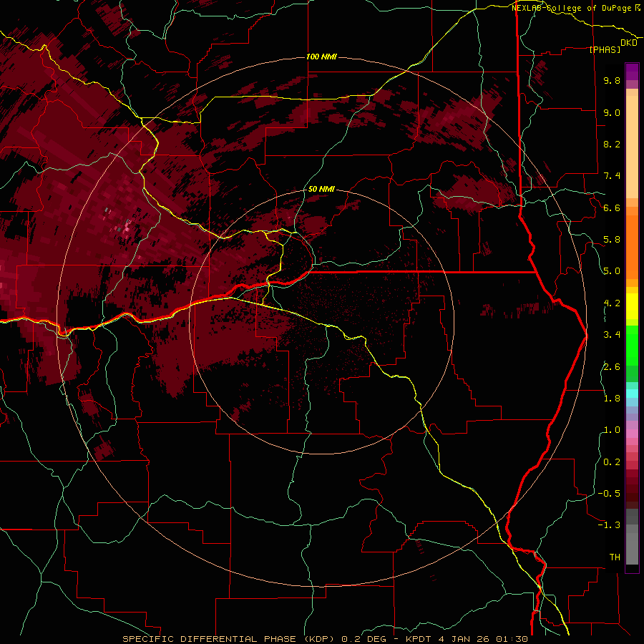644x644 pixels.
Task: Pick the purple swatch at the color bar top
Action: tap(632, 72)
